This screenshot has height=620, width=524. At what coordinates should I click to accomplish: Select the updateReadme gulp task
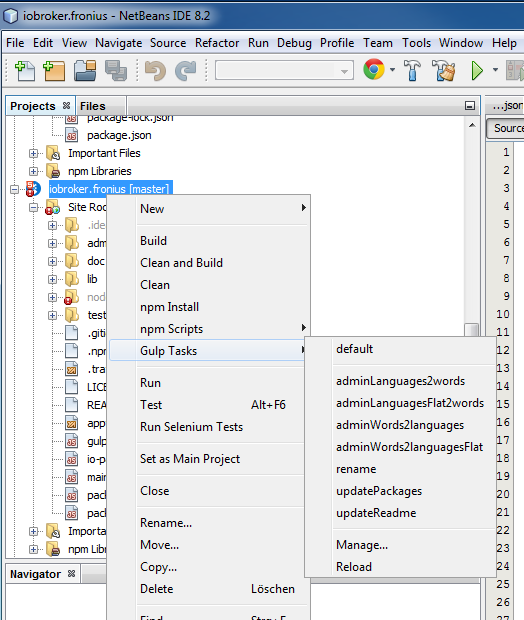(x=376, y=513)
